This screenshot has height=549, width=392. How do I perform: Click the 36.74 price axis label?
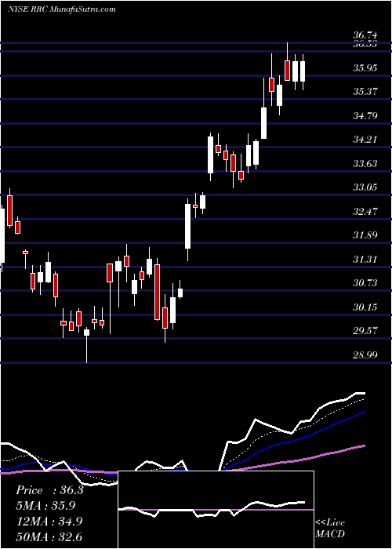pyautogui.click(x=365, y=35)
